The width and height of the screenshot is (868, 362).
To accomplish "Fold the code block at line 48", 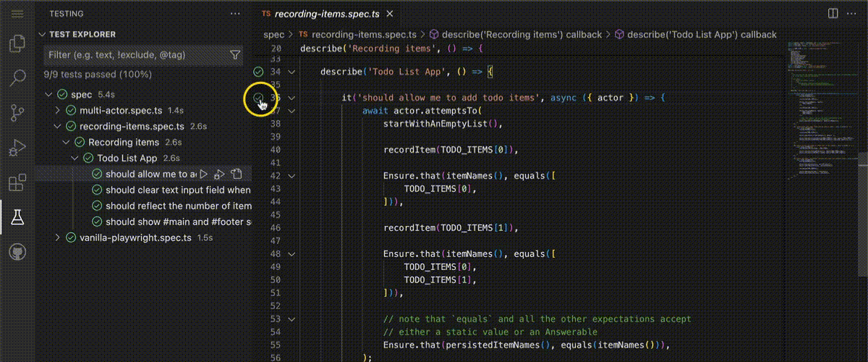I will click(x=292, y=254).
